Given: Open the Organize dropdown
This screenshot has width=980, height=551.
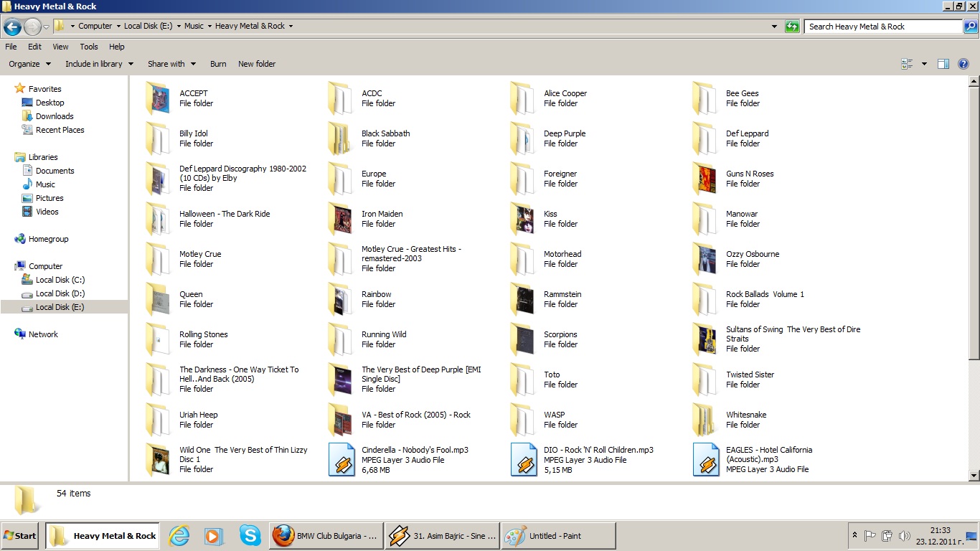Looking at the screenshot, I should (x=29, y=64).
